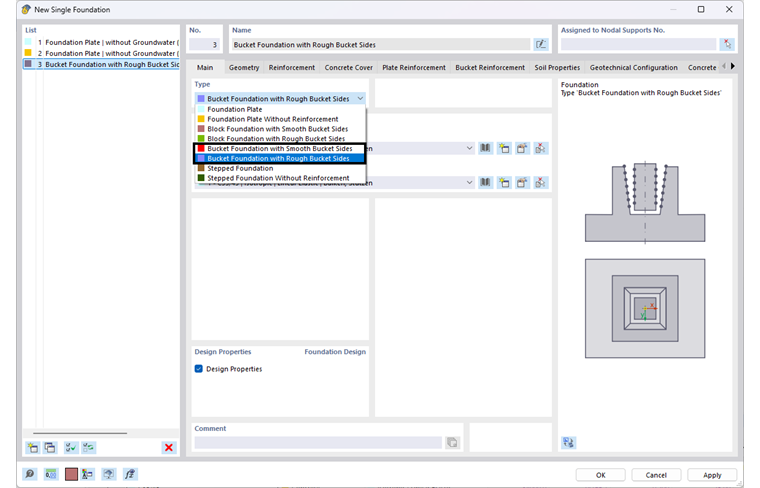Image resolution: width=760 pixels, height=488 pixels.
Task: Select list item 3 Bucket Foundation with Rough Bucket
Action: pyautogui.click(x=101, y=64)
